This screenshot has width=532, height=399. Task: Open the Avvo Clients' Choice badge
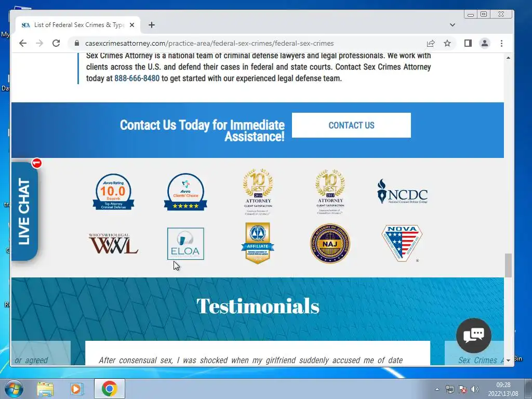185,192
